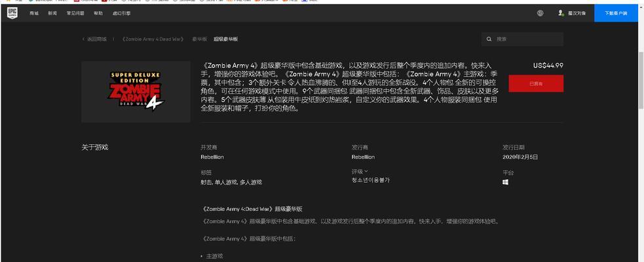This screenshot has height=262, width=644.
Task: Click the 搜索 search input field
Action: tap(524, 39)
